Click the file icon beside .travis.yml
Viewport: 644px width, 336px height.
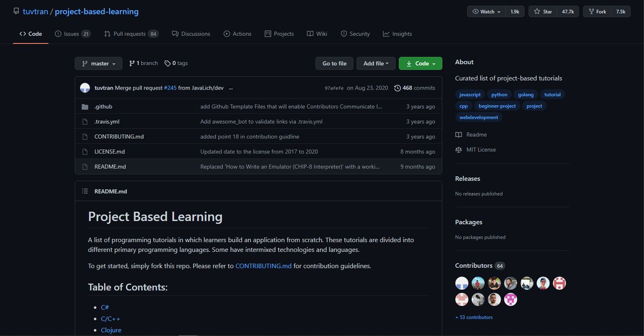(85, 122)
